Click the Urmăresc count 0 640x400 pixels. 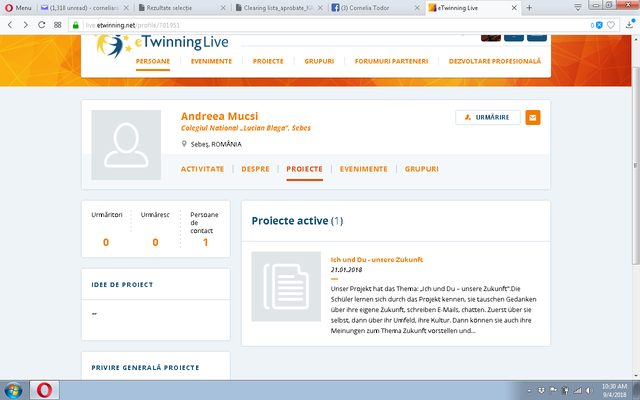156,242
